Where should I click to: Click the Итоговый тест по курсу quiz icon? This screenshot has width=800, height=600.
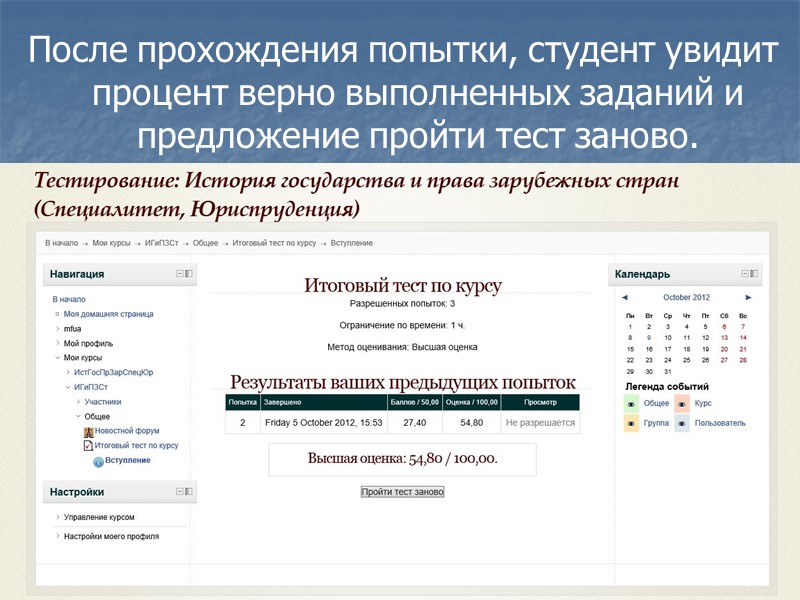coord(88,446)
